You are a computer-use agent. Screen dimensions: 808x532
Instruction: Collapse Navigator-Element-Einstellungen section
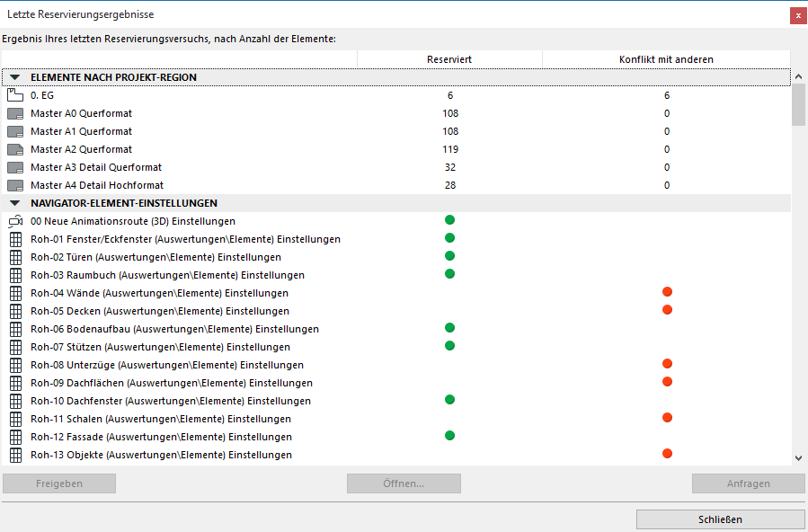coord(15,203)
